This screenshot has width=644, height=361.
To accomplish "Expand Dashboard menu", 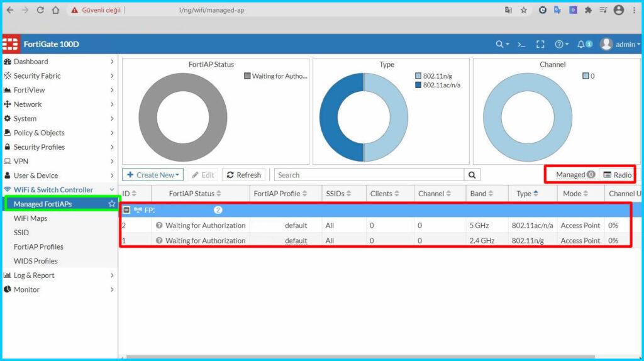I will 58,62.
